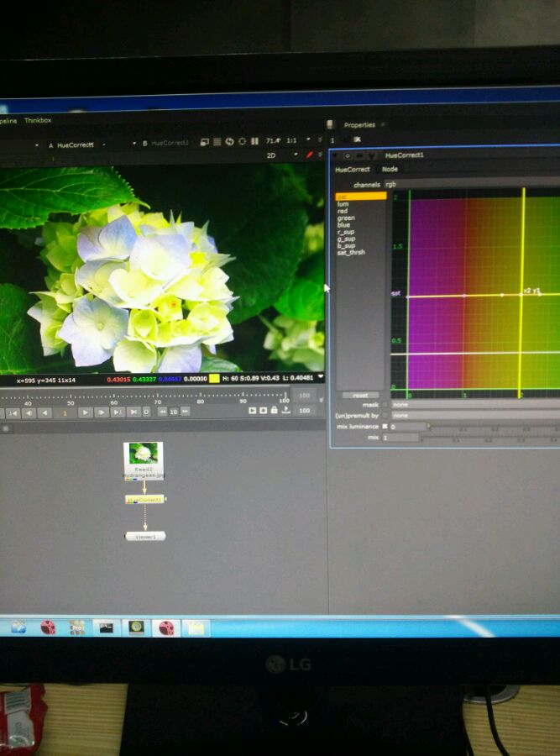The image size is (560, 756).
Task: Click the viewer refresh/update icon
Action: pyautogui.click(x=229, y=142)
